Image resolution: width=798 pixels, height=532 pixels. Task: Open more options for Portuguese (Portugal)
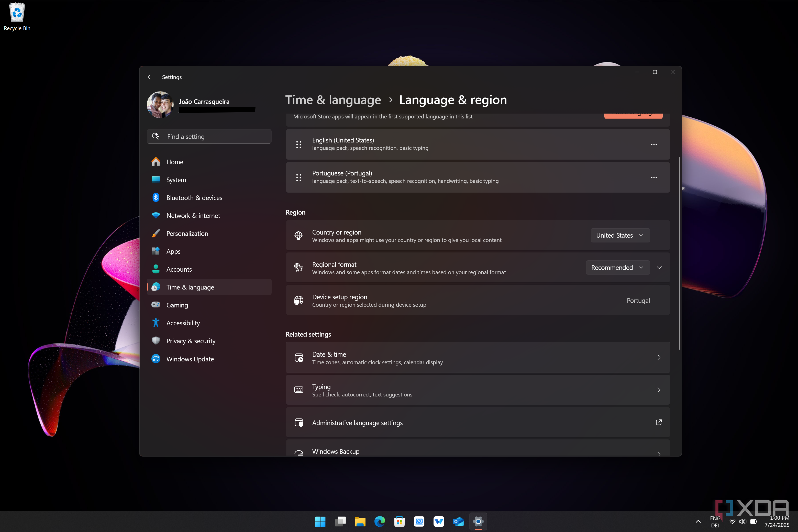click(x=653, y=178)
